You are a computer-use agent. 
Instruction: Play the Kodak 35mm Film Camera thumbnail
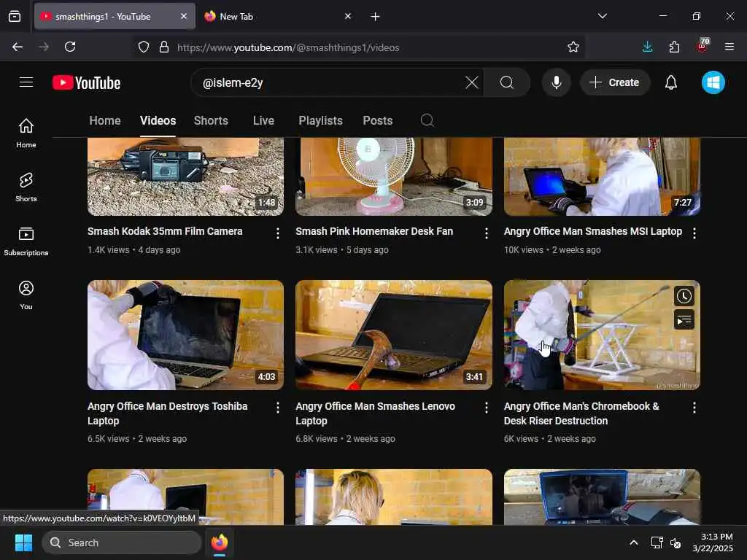coord(185,176)
